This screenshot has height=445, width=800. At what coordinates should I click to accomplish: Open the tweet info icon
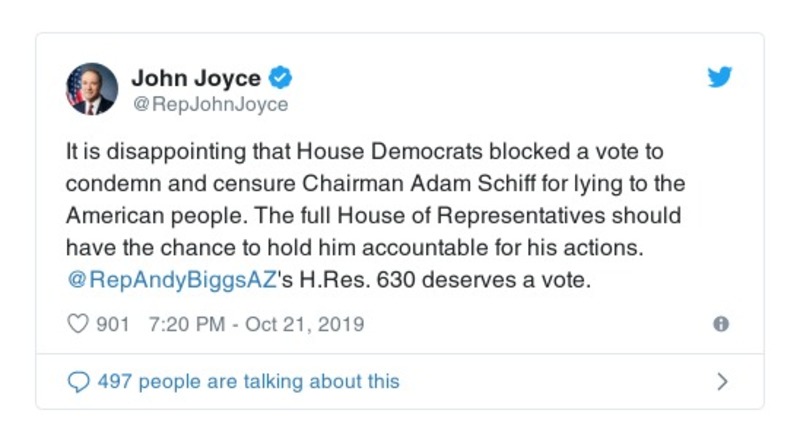point(720,324)
